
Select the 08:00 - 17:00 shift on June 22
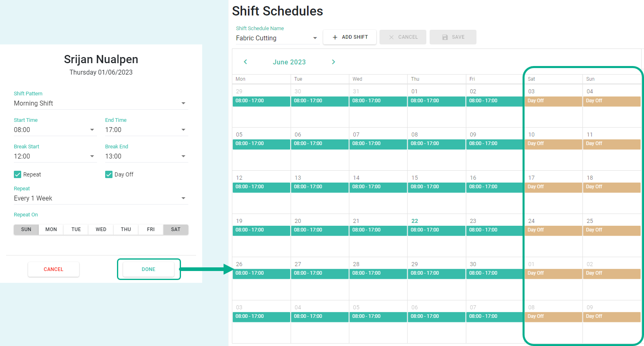click(x=436, y=231)
